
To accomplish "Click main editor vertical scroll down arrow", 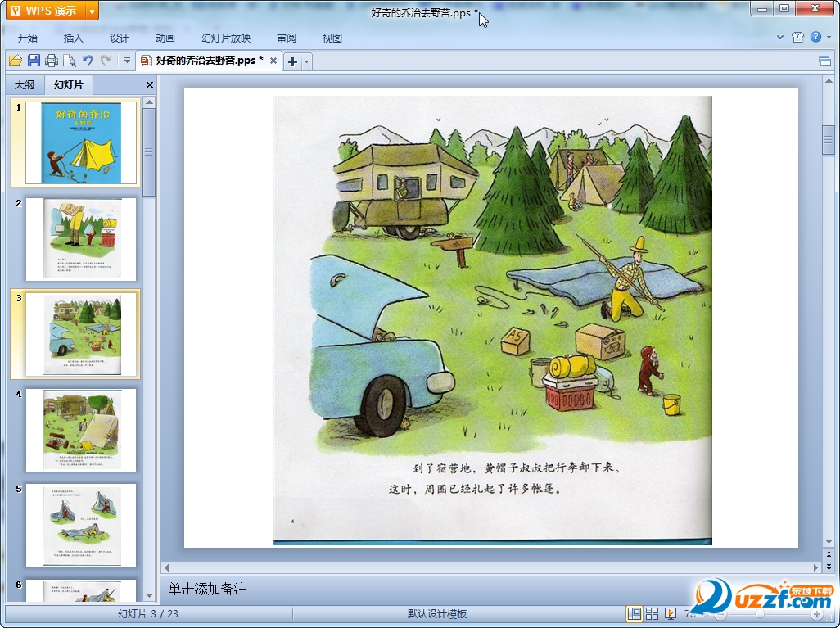I will click(x=829, y=541).
